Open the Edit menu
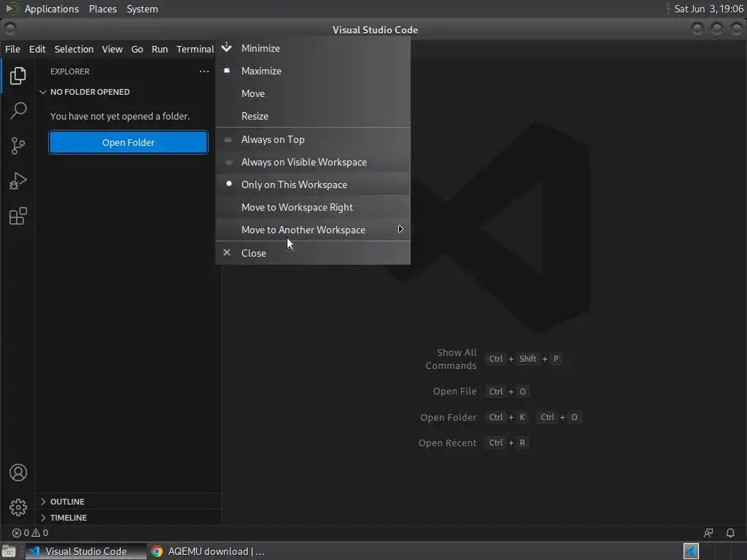 click(37, 49)
